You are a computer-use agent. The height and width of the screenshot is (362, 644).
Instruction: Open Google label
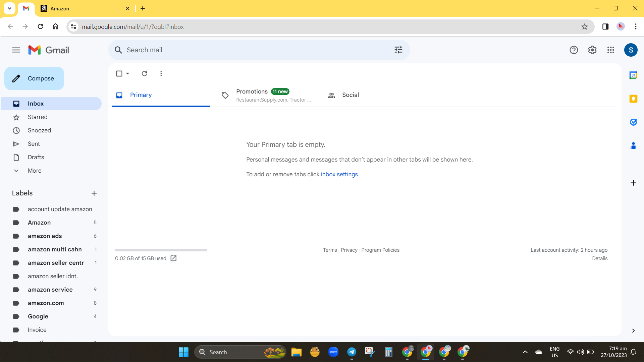51,316
